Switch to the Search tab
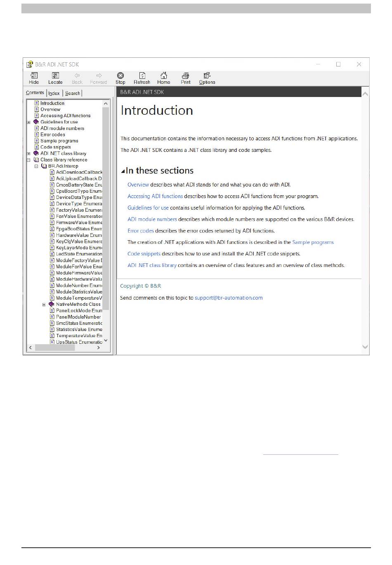The width and height of the screenshot is (392, 565). pyautogui.click(x=73, y=93)
